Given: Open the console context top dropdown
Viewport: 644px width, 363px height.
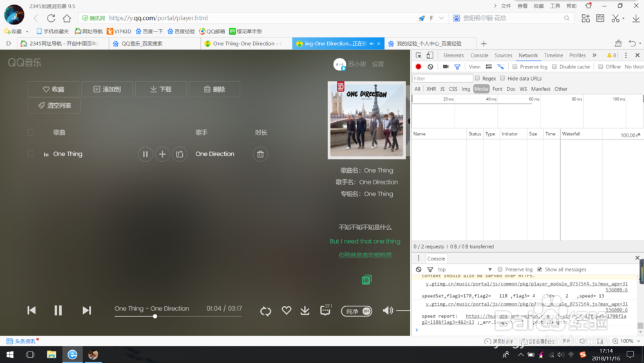Looking at the screenshot, I should click(464, 270).
